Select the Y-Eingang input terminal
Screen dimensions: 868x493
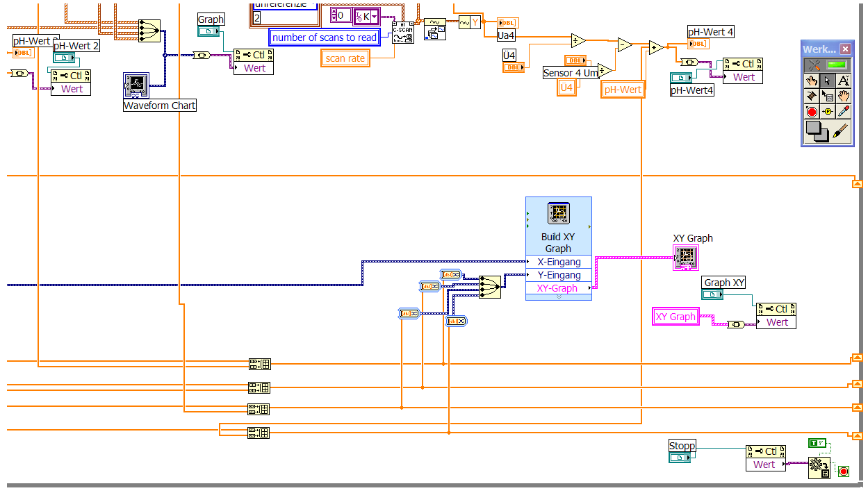click(x=559, y=275)
